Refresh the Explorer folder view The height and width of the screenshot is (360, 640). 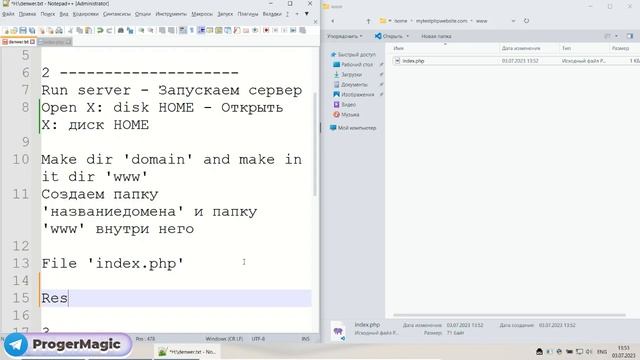pos(527,20)
